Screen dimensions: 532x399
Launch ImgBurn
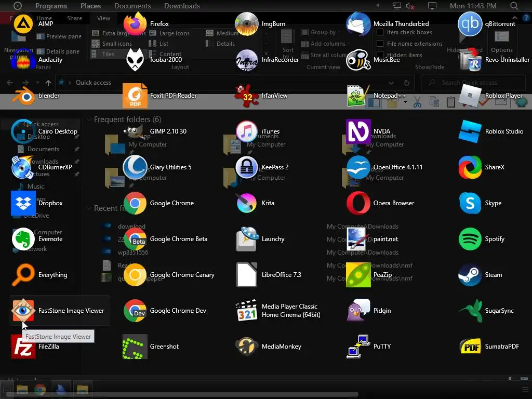tap(261, 24)
